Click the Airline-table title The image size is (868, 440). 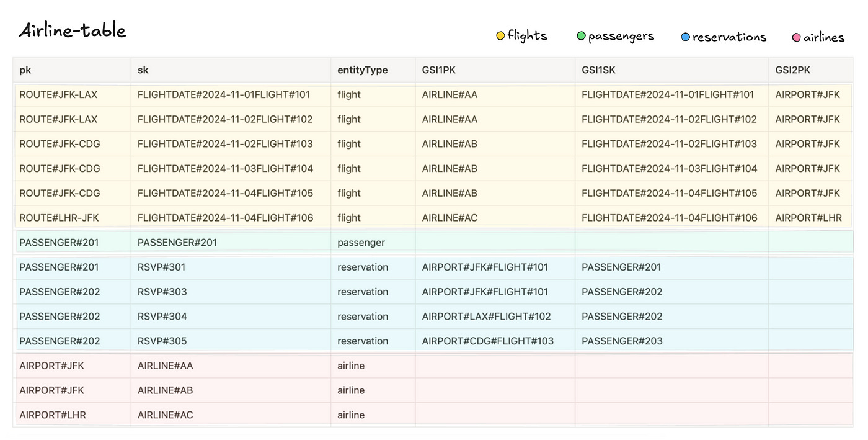point(73,30)
